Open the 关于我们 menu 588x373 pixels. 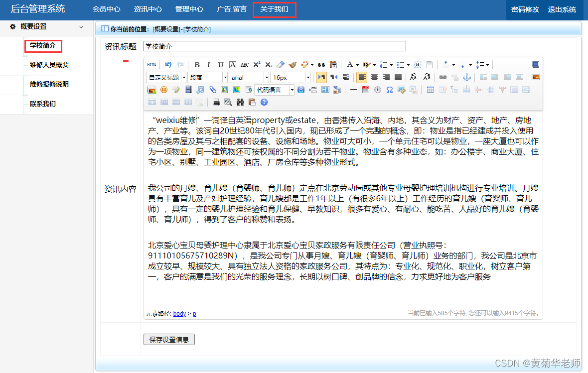(x=275, y=8)
